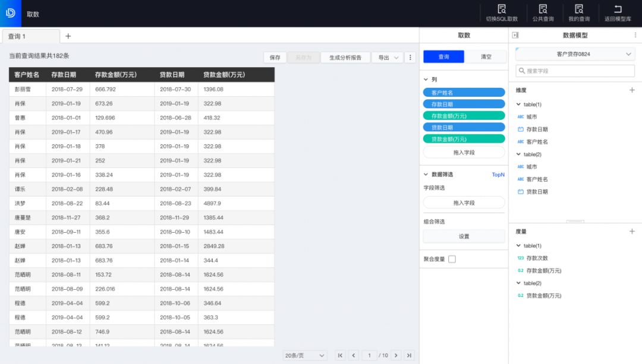Click the switch to SQL query icon
The width and height of the screenshot is (642, 364).
[x=501, y=10]
